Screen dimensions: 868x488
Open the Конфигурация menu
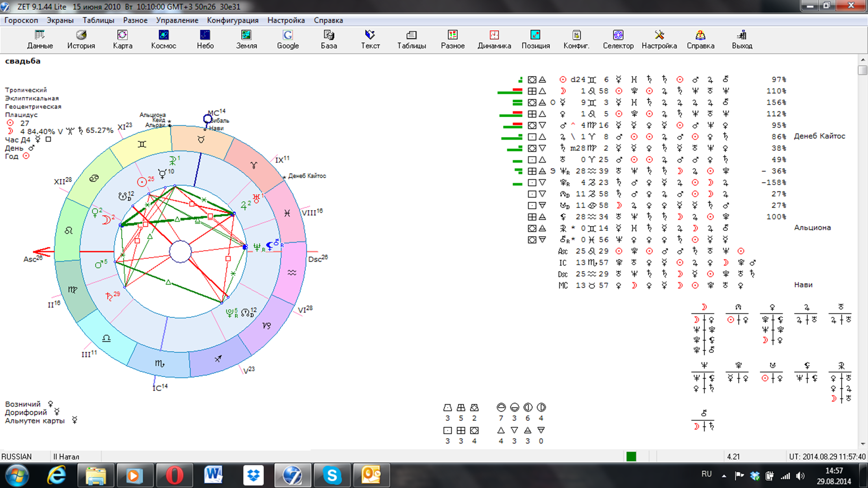(232, 20)
